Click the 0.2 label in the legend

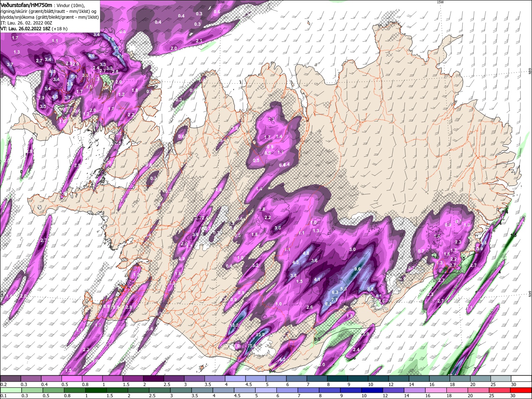pyautogui.click(x=4, y=385)
